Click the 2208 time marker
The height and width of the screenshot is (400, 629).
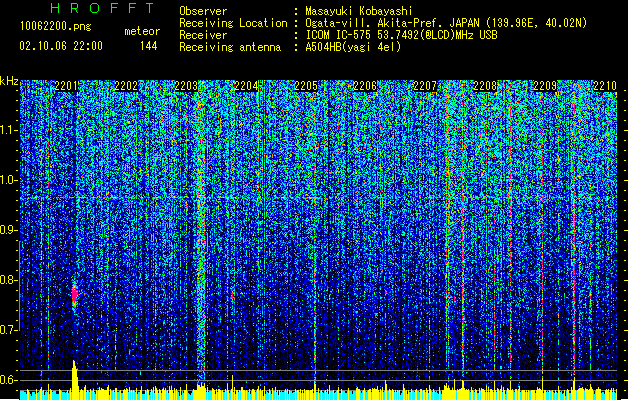485,86
